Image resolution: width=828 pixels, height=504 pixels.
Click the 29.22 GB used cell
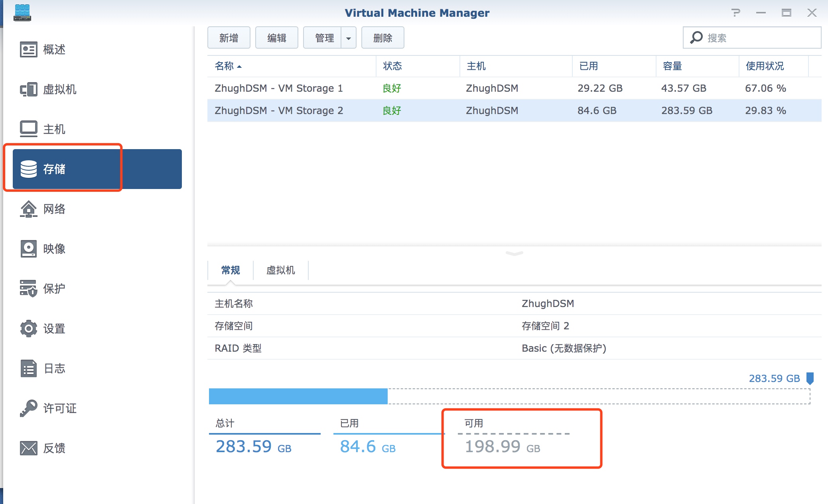pyautogui.click(x=600, y=88)
